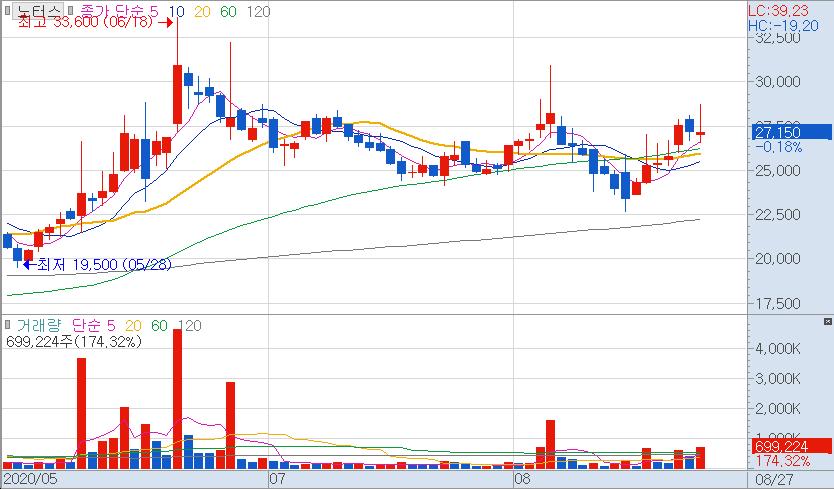Click the 노터스 stock name button
This screenshot has height=489, width=834.
pyautogui.click(x=38, y=10)
